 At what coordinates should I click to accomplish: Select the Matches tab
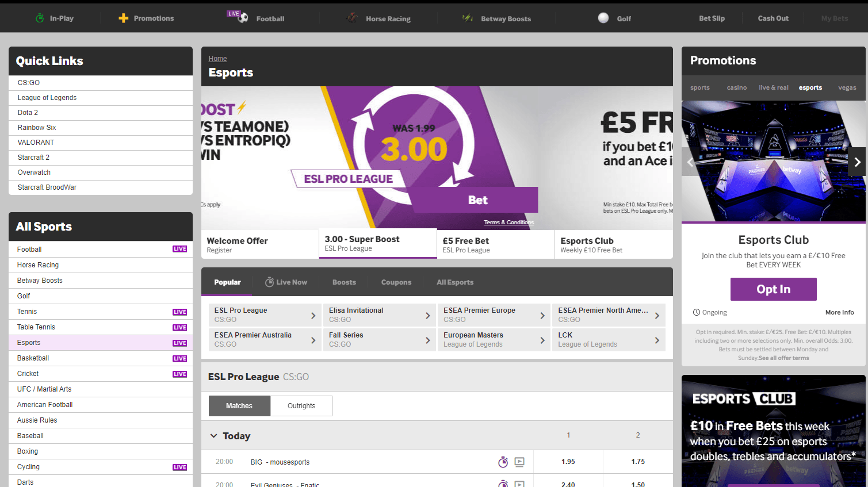click(239, 406)
